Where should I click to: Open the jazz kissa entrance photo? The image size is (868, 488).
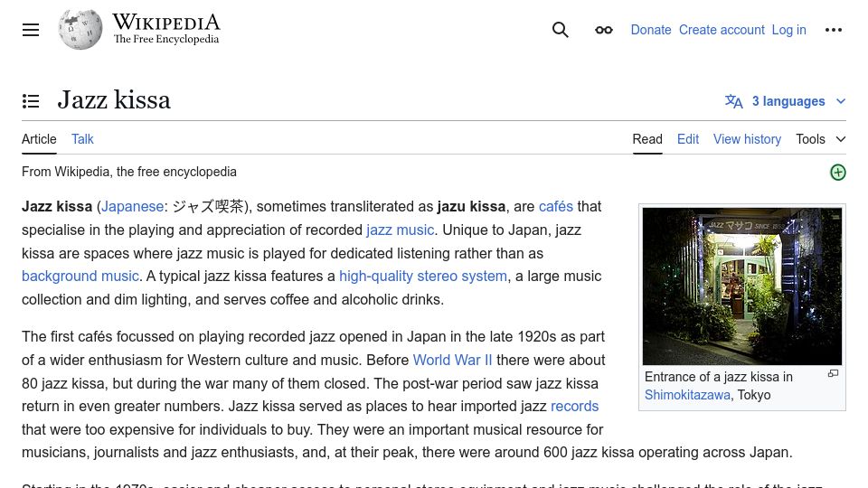pos(741,286)
